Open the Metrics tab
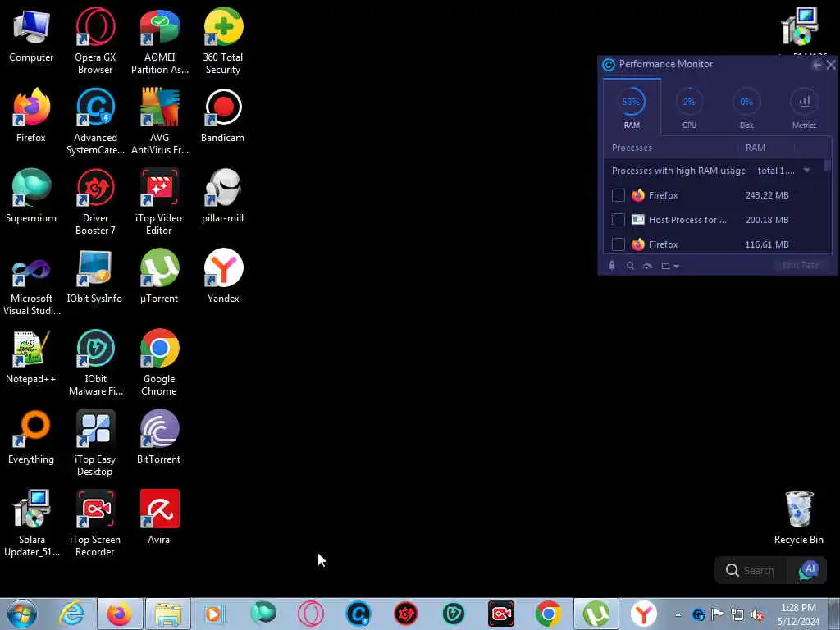 coord(804,107)
